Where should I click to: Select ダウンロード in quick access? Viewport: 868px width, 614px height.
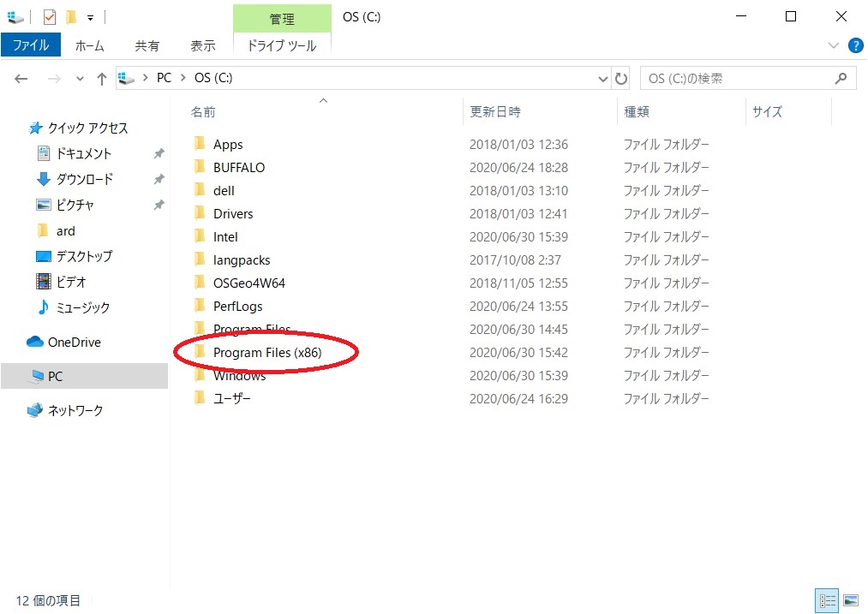tap(84, 179)
